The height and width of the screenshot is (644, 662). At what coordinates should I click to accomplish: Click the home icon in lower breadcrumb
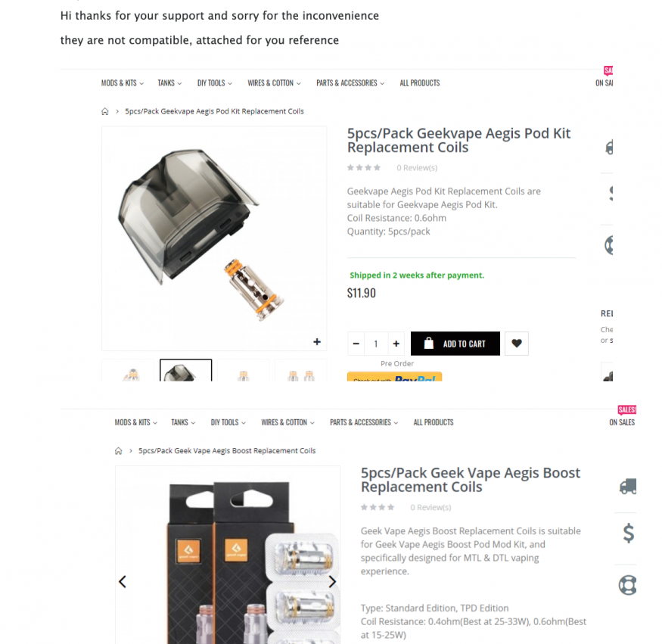click(x=119, y=451)
